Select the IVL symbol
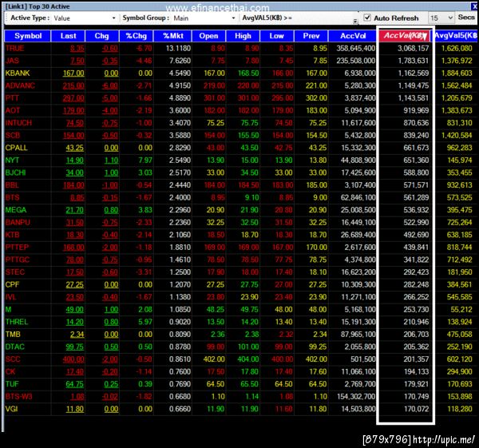The image size is (479, 448). click(10, 297)
